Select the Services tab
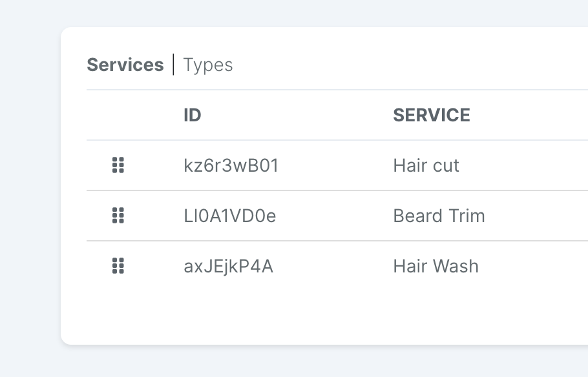Viewport: 588px width, 377px height. 125,65
